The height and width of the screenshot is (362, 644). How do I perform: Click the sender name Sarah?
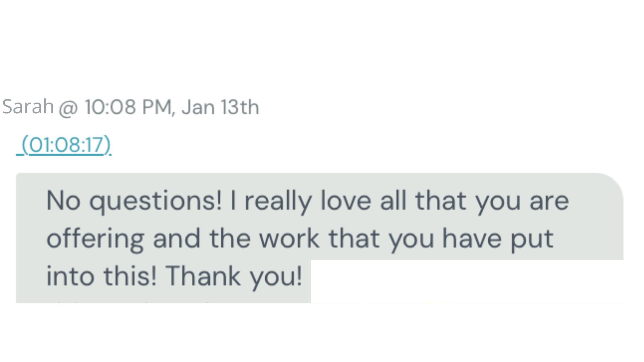click(28, 107)
